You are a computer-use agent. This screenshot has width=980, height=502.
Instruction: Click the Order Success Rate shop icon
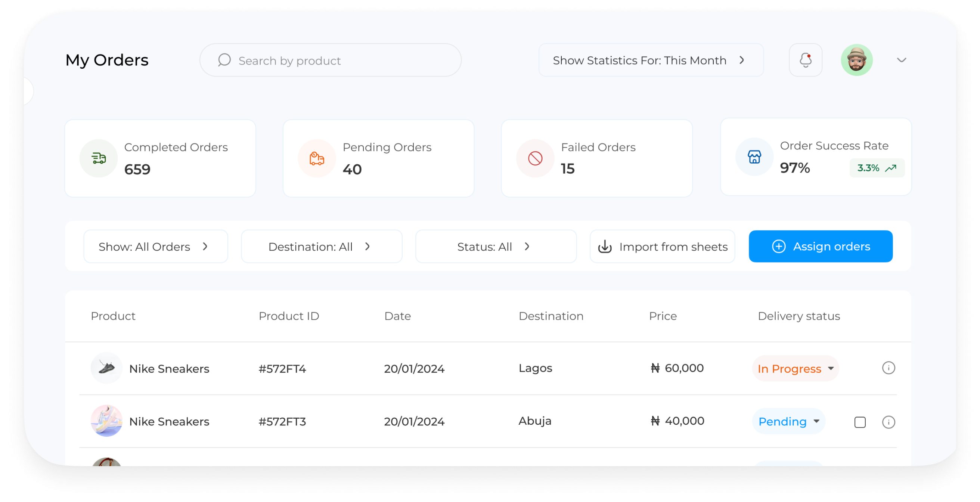[754, 157]
